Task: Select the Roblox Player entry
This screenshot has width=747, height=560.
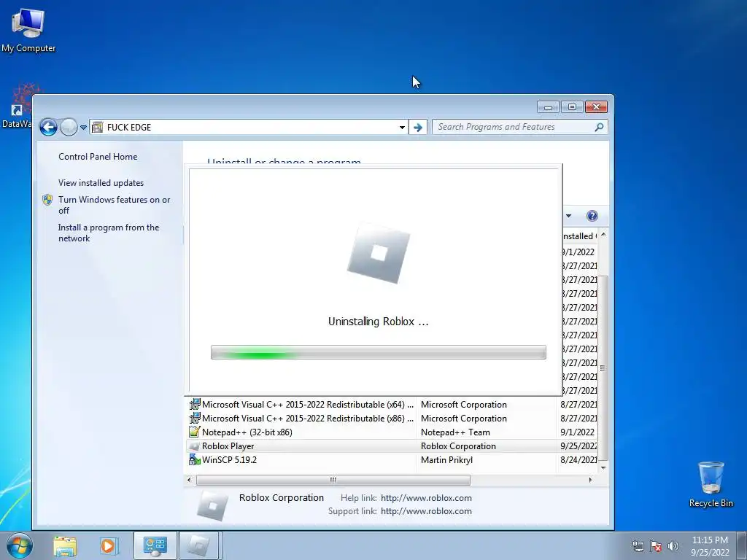Action: pos(393,446)
